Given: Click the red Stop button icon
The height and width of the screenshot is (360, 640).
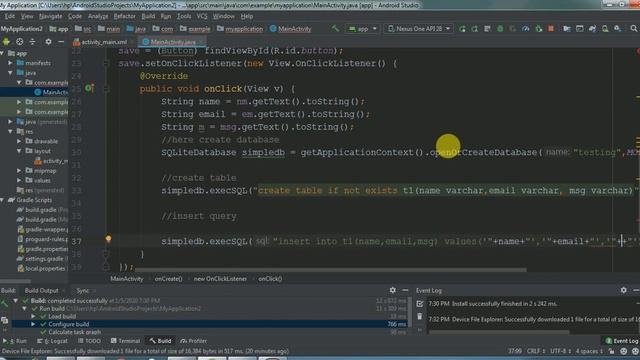Looking at the screenshot, I should click(x=551, y=29).
